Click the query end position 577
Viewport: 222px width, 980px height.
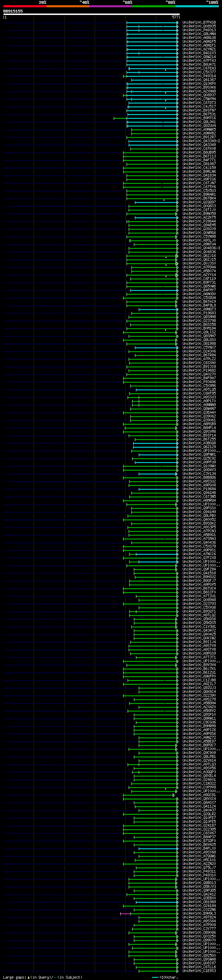tap(175, 17)
